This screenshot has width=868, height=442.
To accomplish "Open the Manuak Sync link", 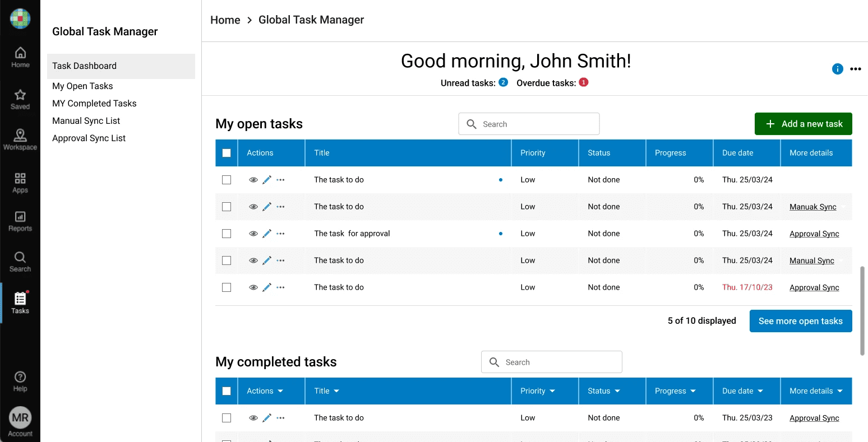I will pyautogui.click(x=813, y=207).
